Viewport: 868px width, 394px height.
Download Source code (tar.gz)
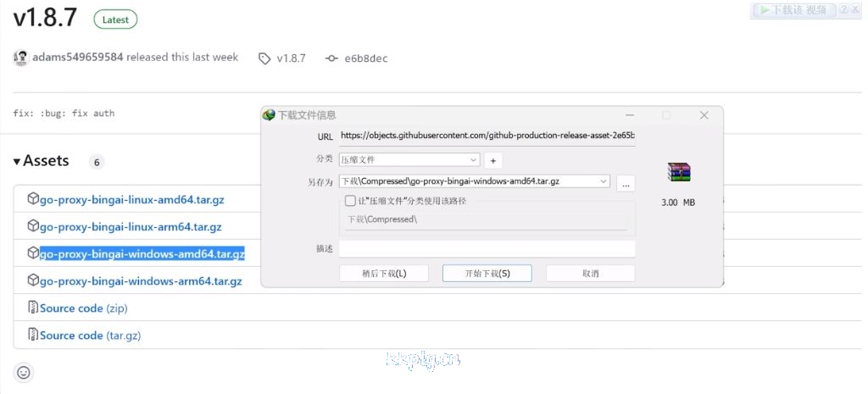pos(90,336)
